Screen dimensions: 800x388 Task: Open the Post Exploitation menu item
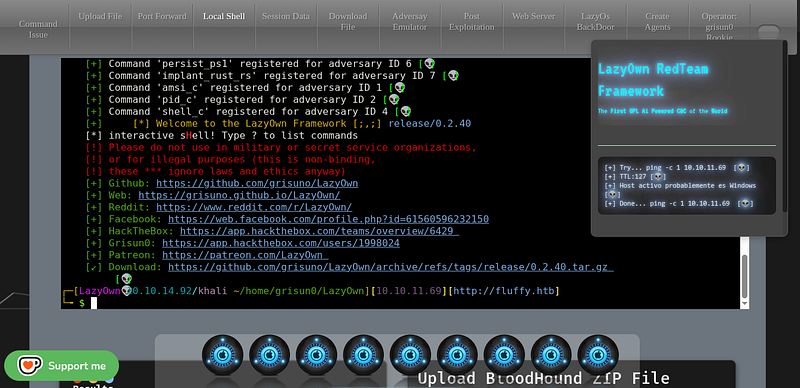(x=471, y=21)
